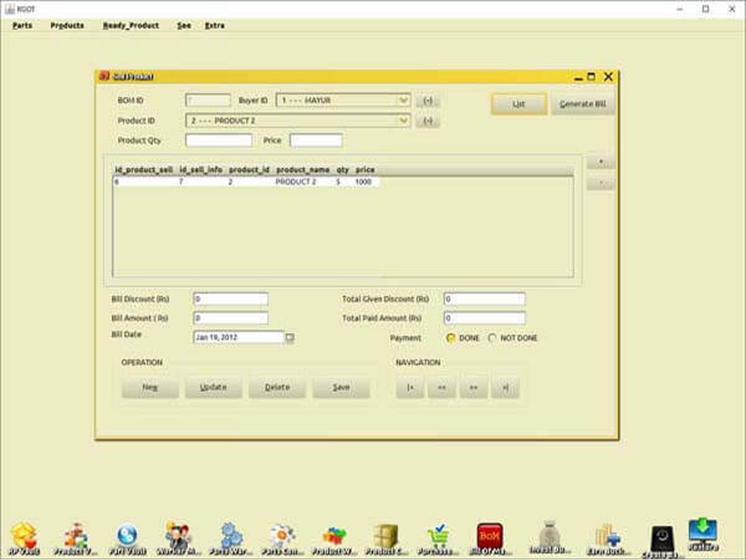Click the ROOT application icon in title bar

[9, 9]
